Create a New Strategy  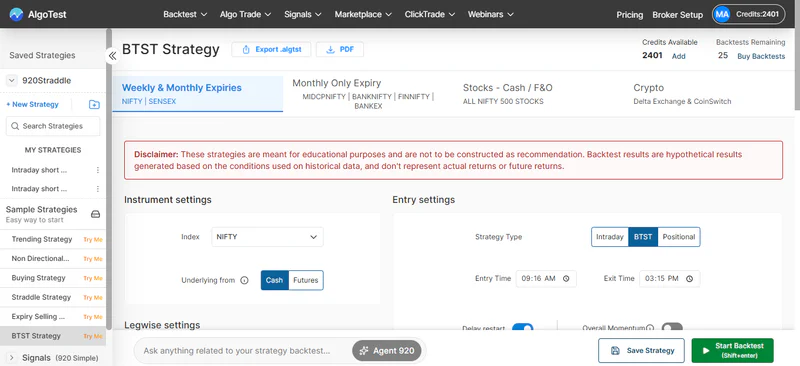[33, 105]
